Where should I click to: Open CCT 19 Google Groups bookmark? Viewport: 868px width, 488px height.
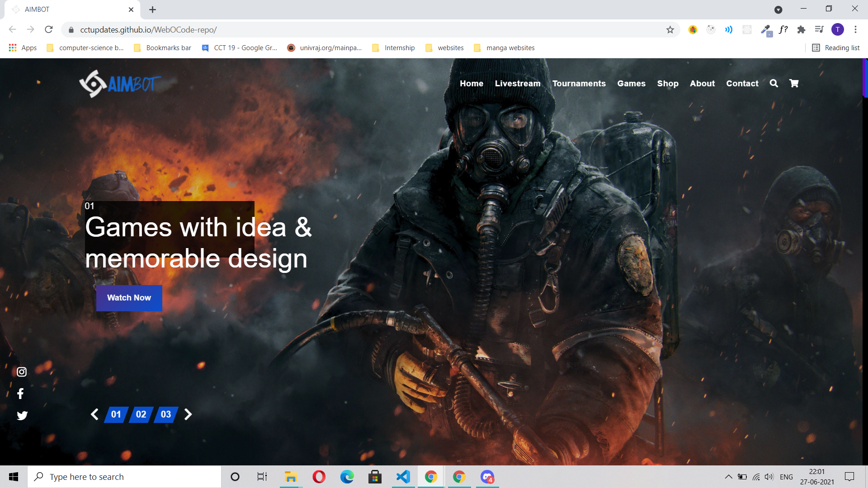(240, 48)
